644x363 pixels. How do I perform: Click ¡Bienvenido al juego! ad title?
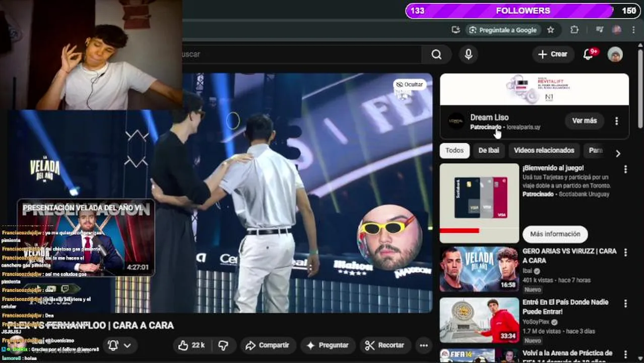[x=553, y=168]
